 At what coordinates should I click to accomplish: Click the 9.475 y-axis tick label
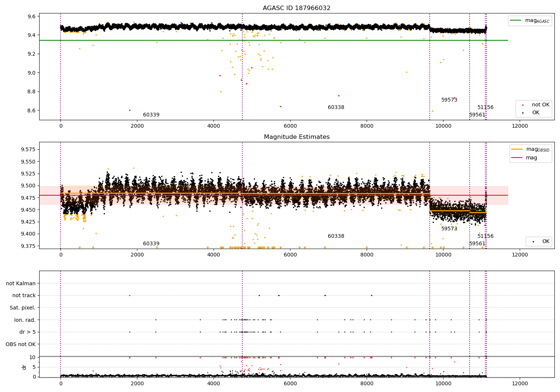click(28, 197)
